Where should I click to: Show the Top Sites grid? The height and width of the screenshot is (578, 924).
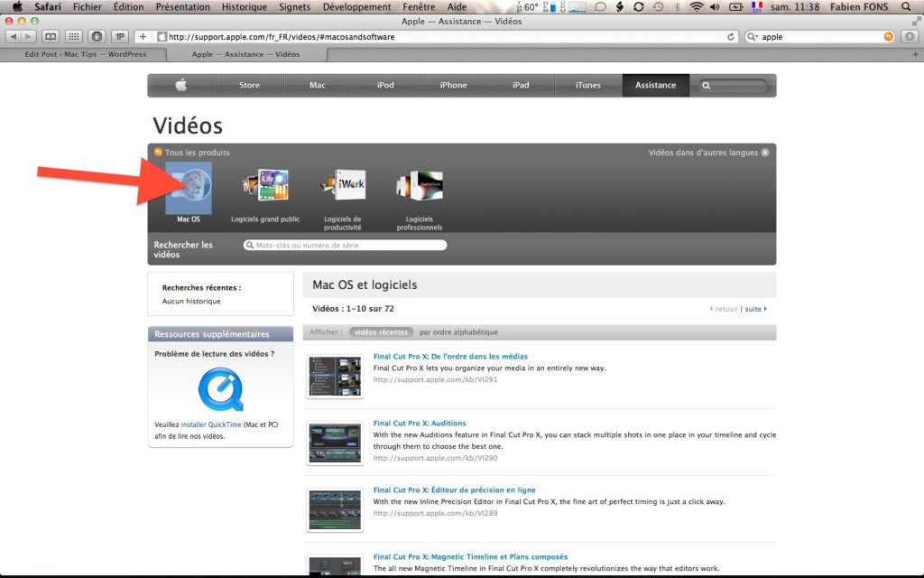(x=74, y=36)
